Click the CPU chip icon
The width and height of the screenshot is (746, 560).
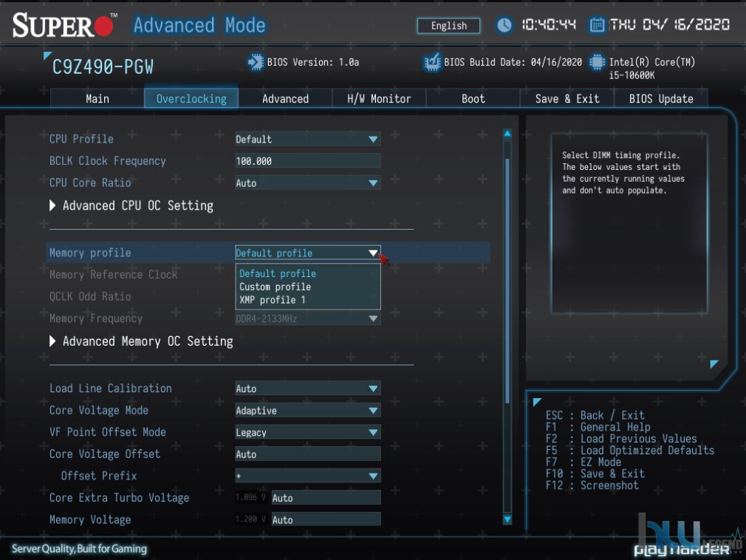(597, 62)
